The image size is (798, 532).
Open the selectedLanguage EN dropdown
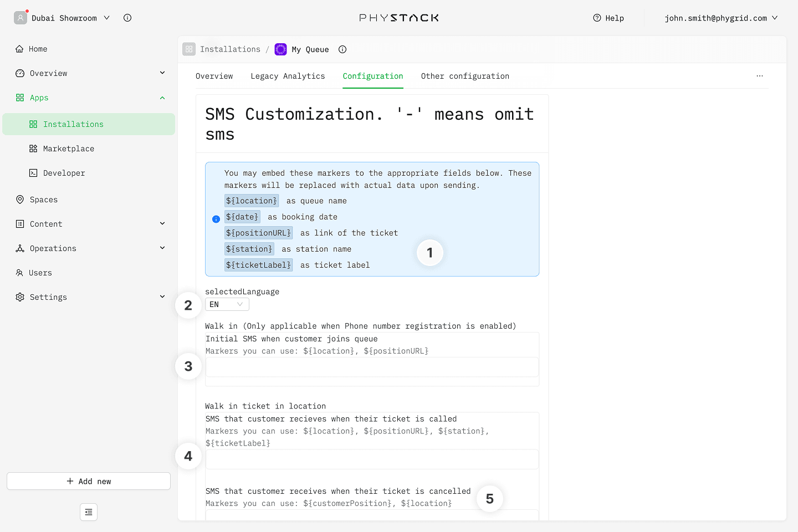[x=227, y=304]
